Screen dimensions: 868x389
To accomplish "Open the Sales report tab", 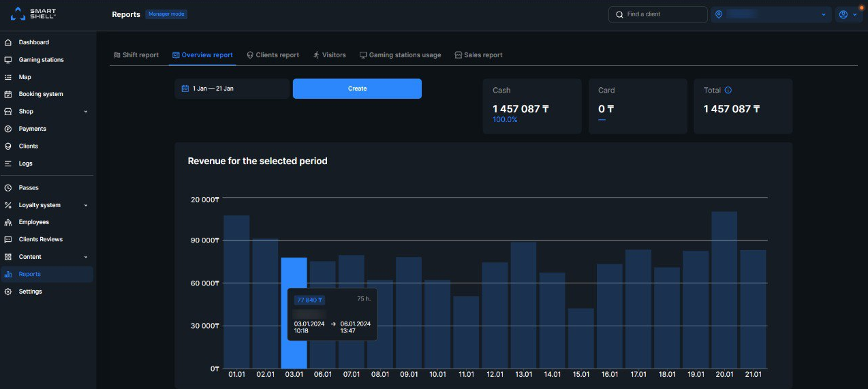I will pyautogui.click(x=478, y=55).
